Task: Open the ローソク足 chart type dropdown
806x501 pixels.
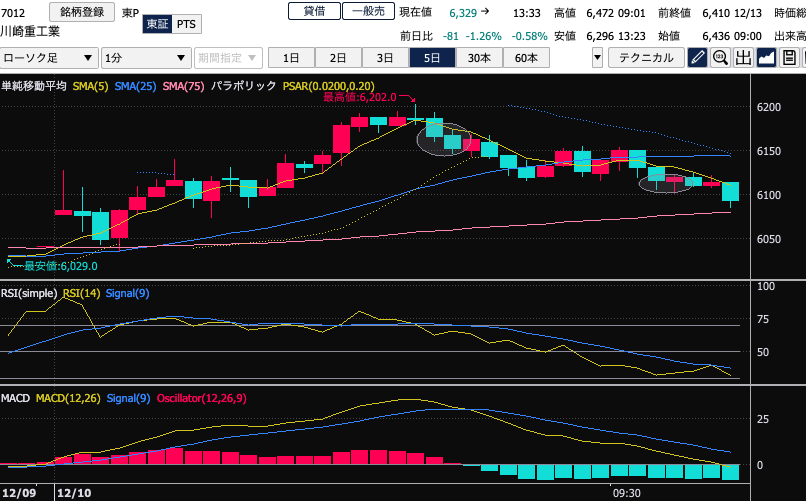Action: [x=48, y=58]
